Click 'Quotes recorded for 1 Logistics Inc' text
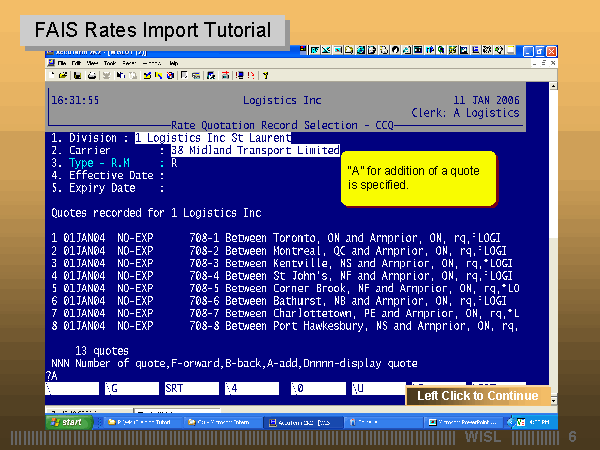600x450 pixels. click(x=156, y=213)
